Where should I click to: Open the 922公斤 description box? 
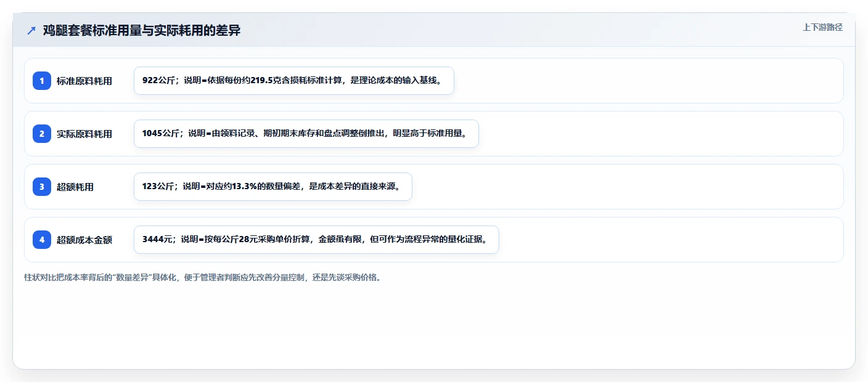(x=294, y=81)
